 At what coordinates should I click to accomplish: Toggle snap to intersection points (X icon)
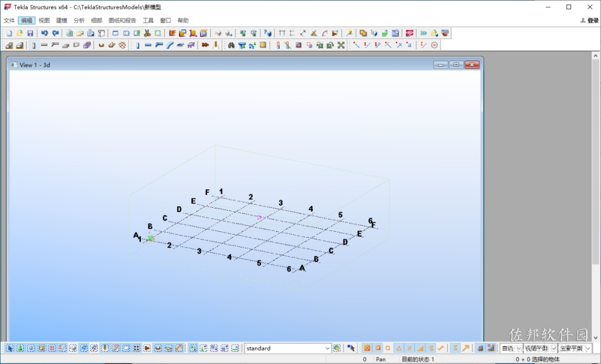pyautogui.click(x=410, y=348)
